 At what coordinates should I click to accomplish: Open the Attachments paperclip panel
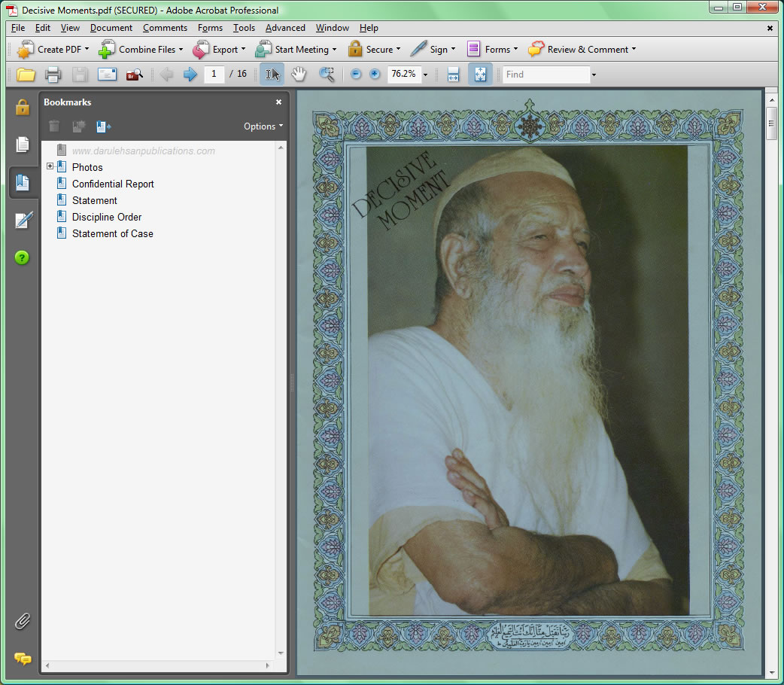(23, 621)
